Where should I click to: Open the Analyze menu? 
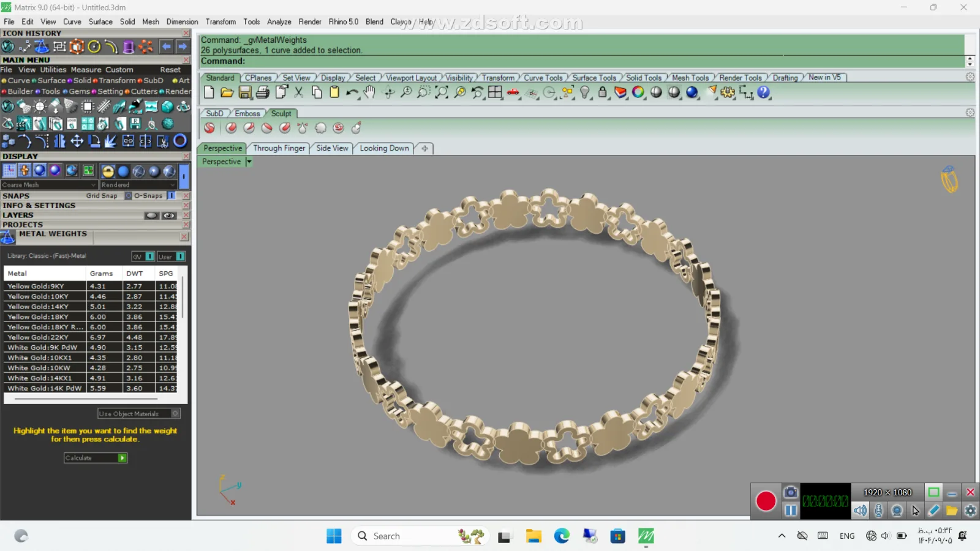pyautogui.click(x=279, y=21)
